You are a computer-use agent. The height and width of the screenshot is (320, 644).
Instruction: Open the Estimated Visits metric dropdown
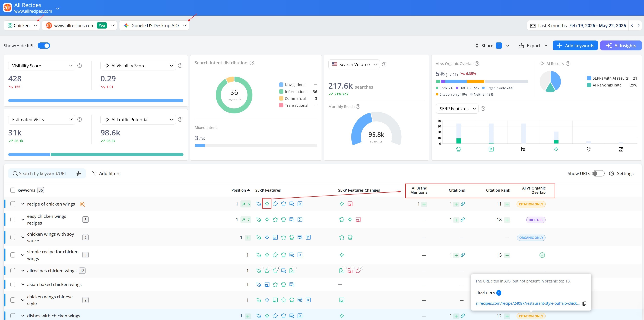[x=42, y=120]
